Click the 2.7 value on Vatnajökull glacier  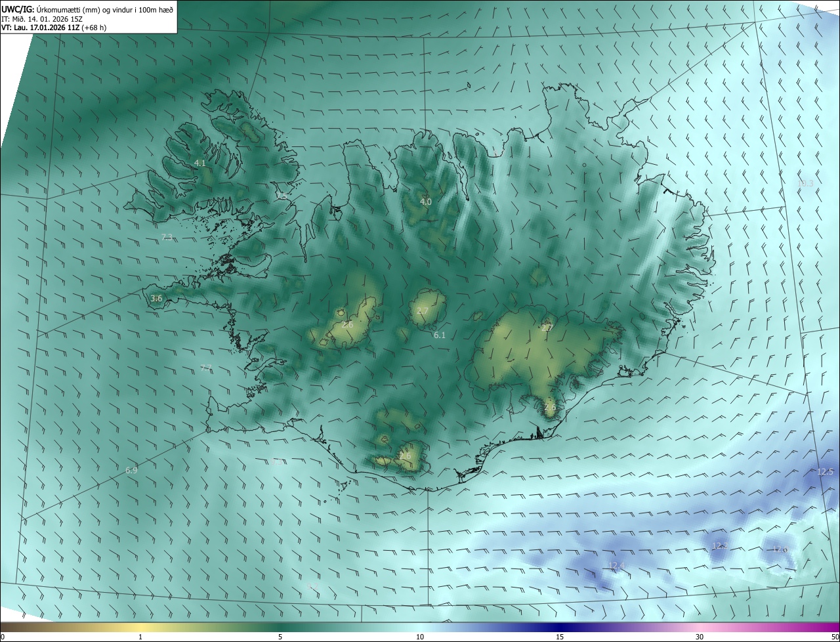point(547,328)
